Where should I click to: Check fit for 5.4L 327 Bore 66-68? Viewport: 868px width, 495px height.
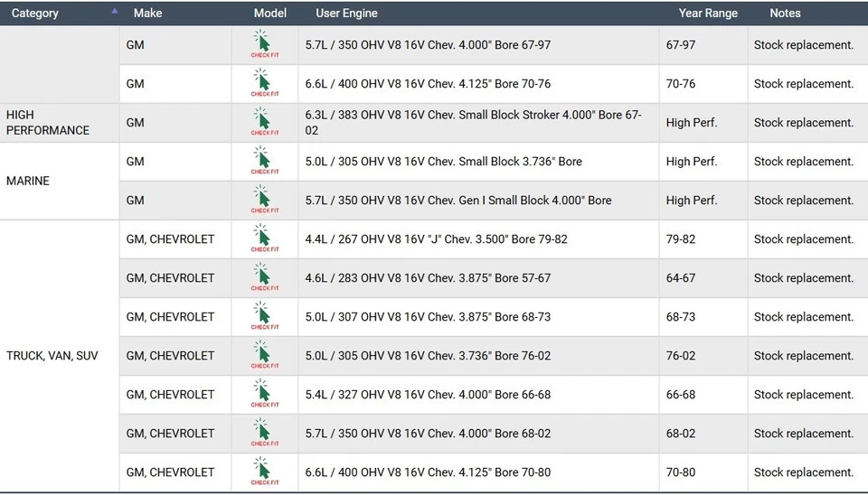point(264,394)
